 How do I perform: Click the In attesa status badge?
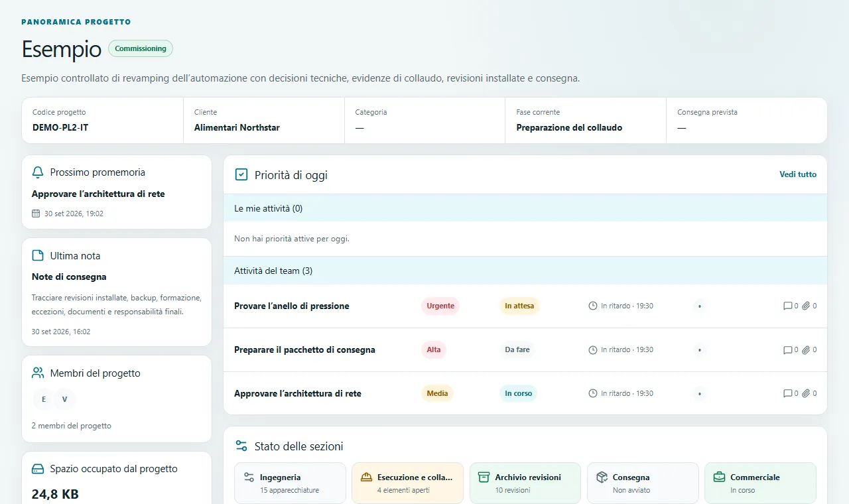pos(519,306)
